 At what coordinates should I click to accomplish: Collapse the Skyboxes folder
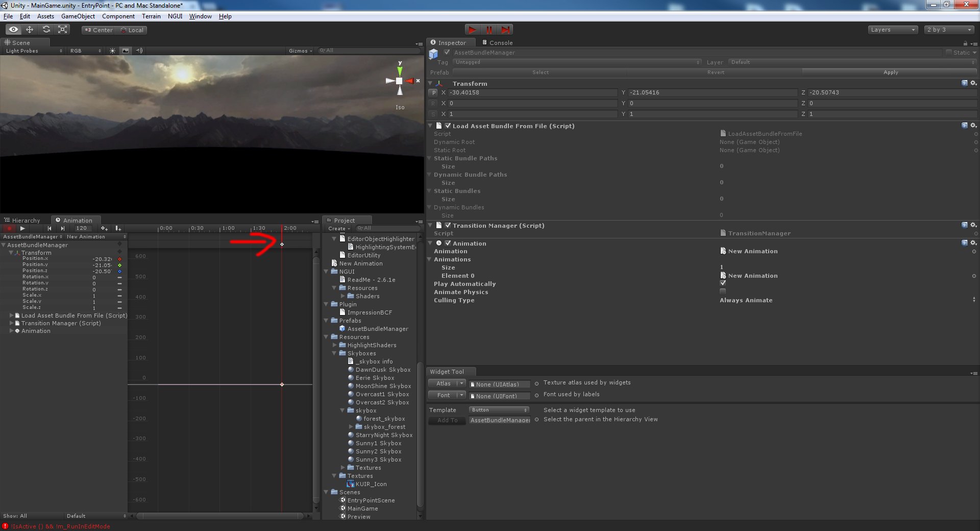(335, 353)
